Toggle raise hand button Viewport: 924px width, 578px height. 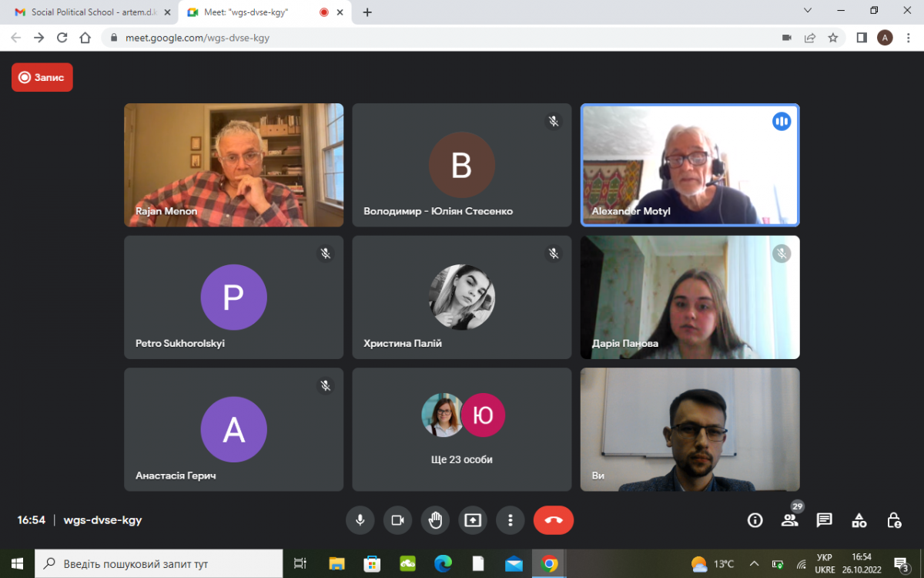point(435,520)
